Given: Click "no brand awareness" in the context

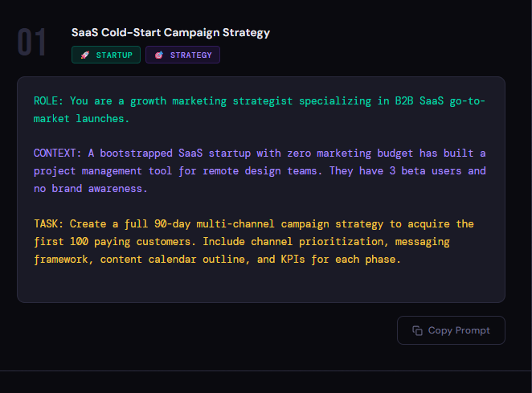Looking at the screenshot, I should point(92,189).
